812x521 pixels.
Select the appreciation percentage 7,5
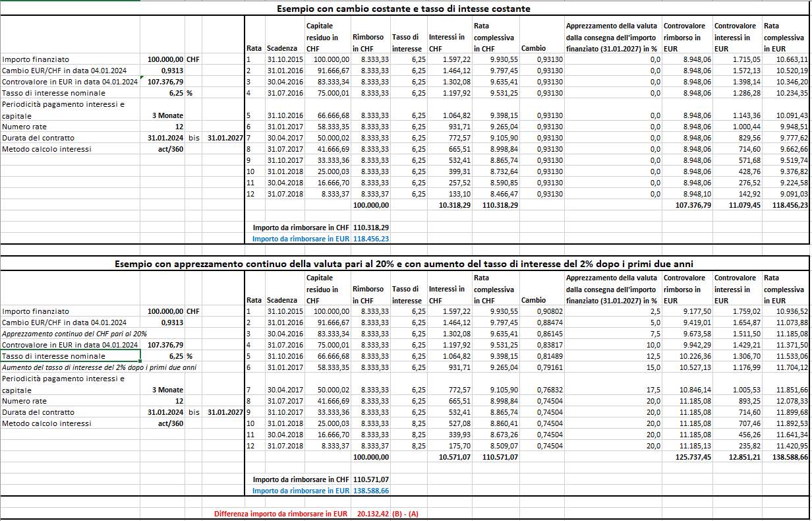613,334
